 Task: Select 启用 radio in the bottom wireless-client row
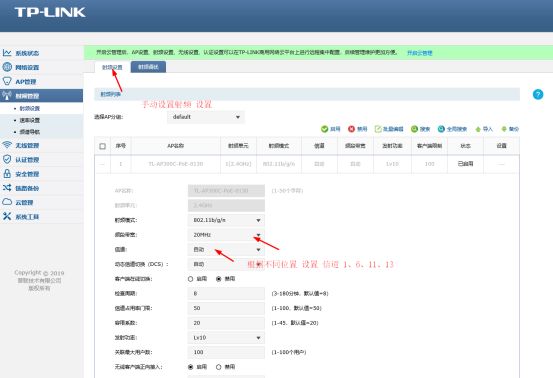190,367
